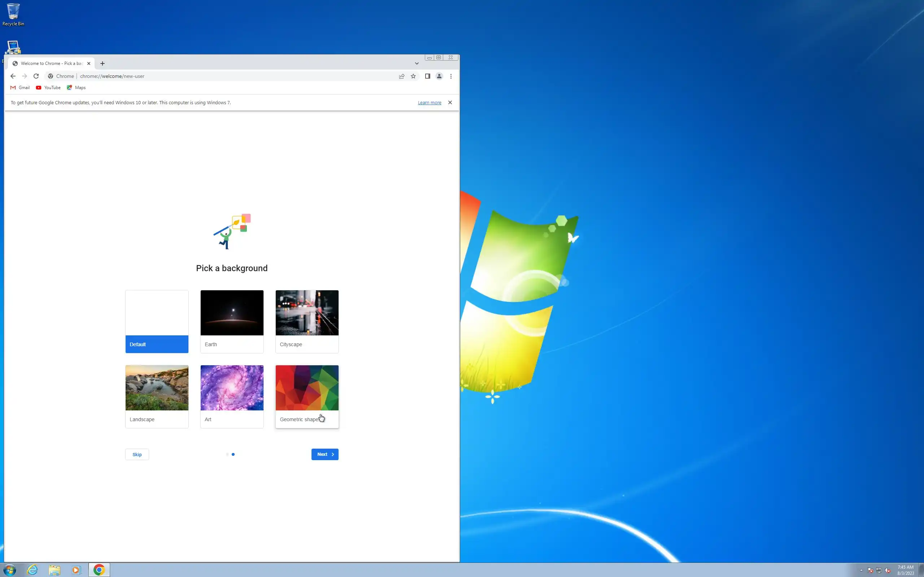Select the Geometric shapes color thumbnail
924x577 pixels.
pos(306,388)
